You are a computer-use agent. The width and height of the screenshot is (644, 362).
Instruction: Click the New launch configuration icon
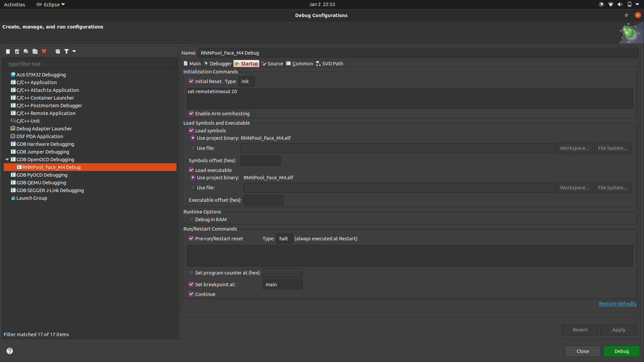tap(8, 51)
